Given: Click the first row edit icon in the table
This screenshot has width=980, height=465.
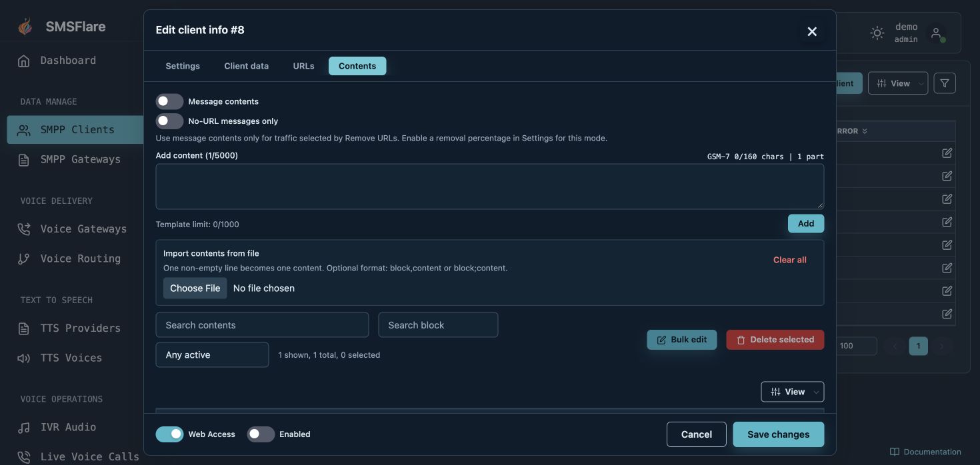Looking at the screenshot, I should coord(947,153).
